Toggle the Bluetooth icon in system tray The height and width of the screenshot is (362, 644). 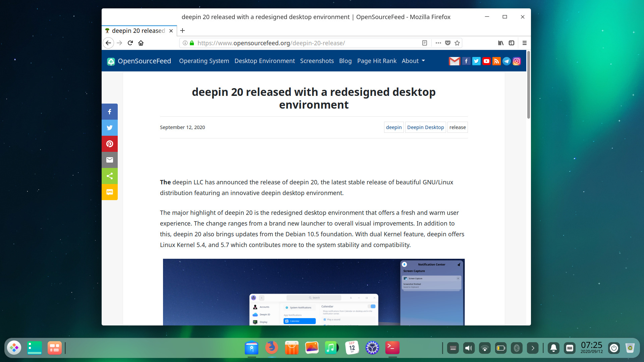[x=517, y=348]
